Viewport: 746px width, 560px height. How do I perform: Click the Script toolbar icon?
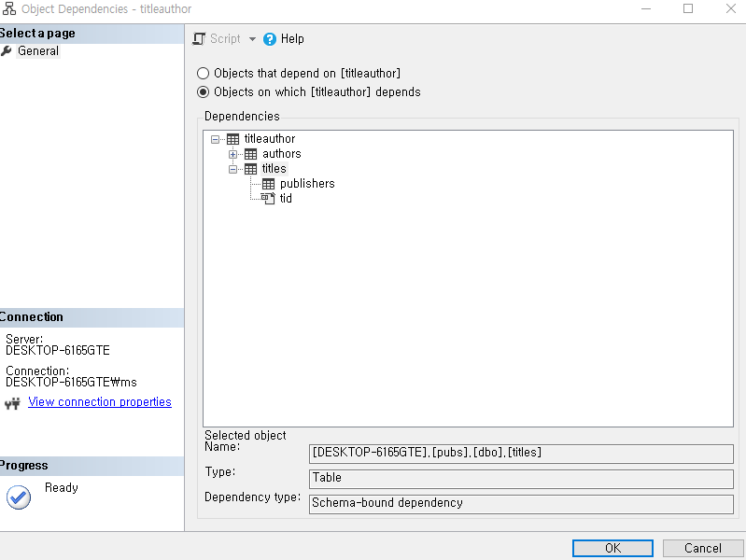click(x=199, y=38)
